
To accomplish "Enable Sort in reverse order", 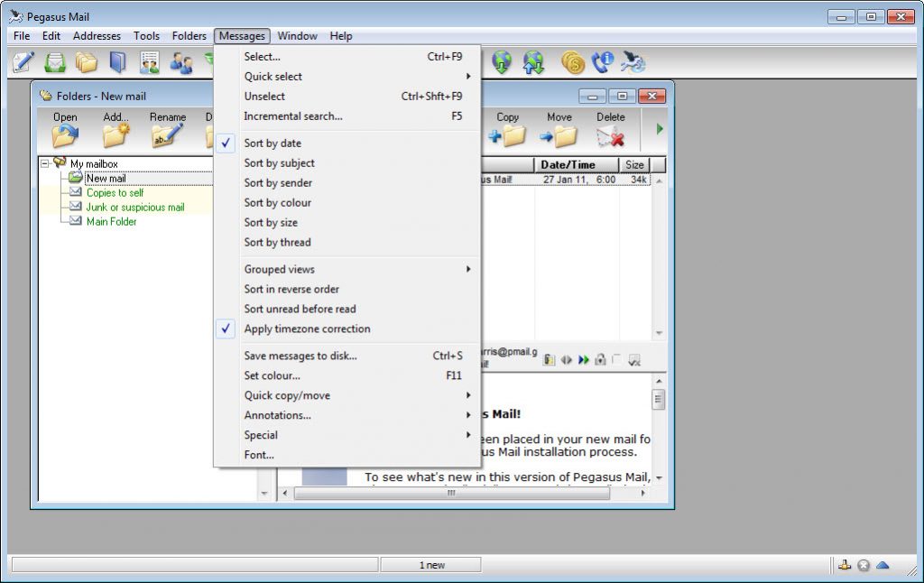I will tap(347, 290).
